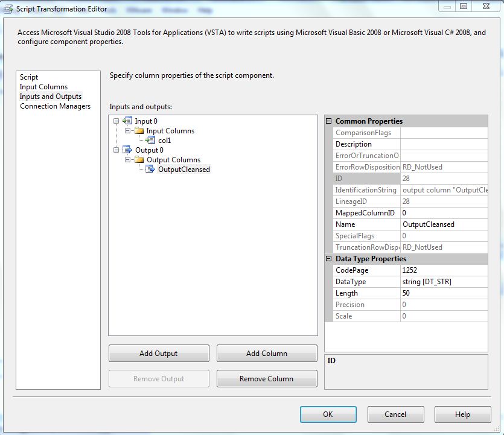Switch to the Input Columns page
Screen dimensions: 504x435
43,87
